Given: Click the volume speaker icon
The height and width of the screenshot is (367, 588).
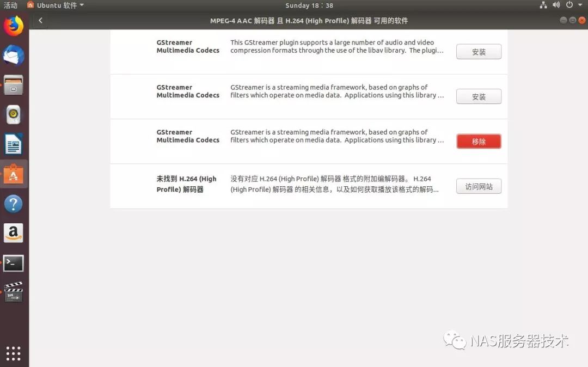Looking at the screenshot, I should click(556, 5).
